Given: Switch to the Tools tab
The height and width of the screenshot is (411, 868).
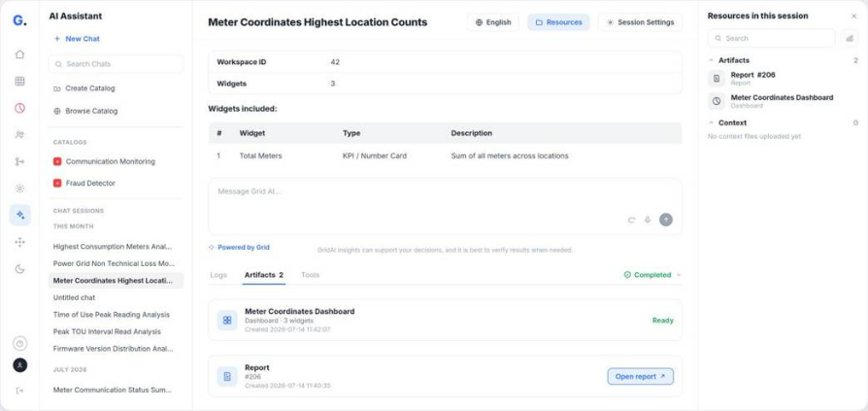Looking at the screenshot, I should pos(310,275).
